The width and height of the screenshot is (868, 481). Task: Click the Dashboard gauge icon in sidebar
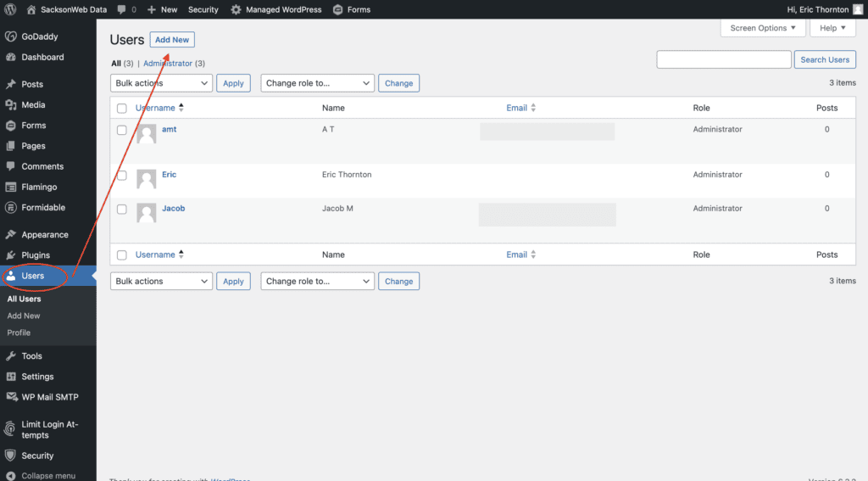pos(10,57)
